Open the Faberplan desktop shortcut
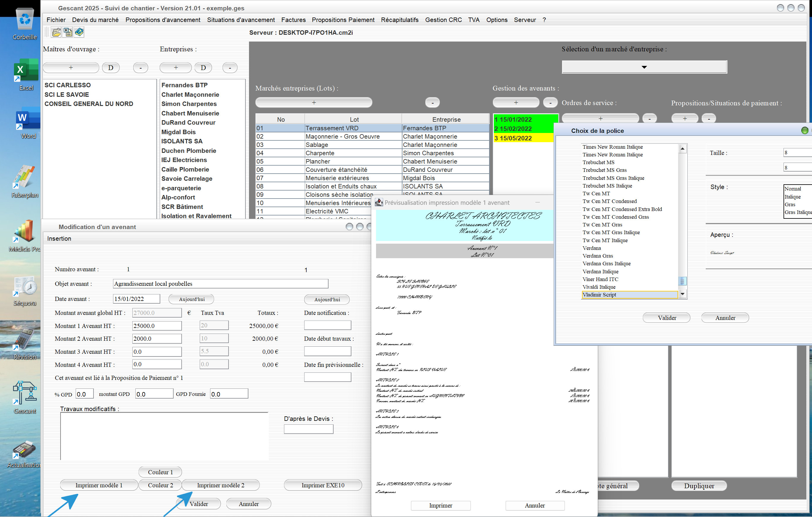The width and height of the screenshot is (812, 517). point(25,182)
